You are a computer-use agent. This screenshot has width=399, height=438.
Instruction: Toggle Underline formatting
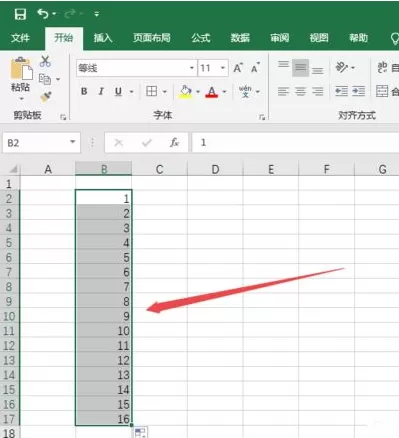pyautogui.click(x=118, y=91)
